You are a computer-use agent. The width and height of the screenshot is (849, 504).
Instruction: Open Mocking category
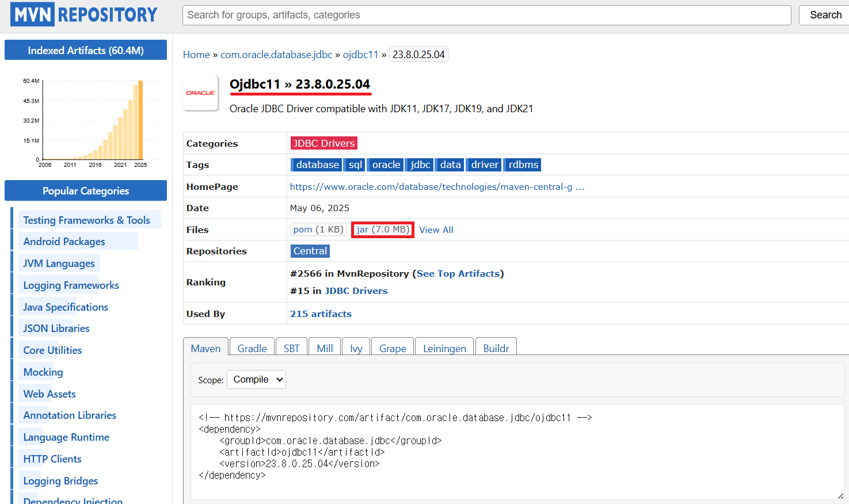coord(43,372)
